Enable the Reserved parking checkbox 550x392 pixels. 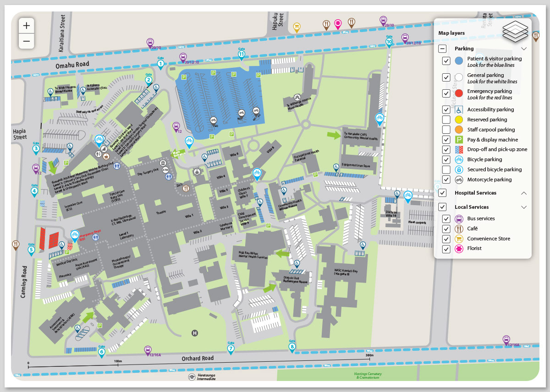(446, 120)
